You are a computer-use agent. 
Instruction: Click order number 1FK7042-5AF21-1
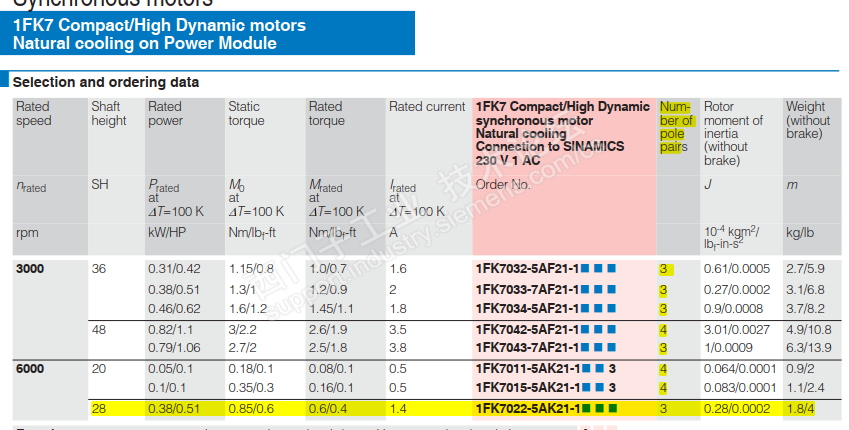pyautogui.click(x=545, y=329)
